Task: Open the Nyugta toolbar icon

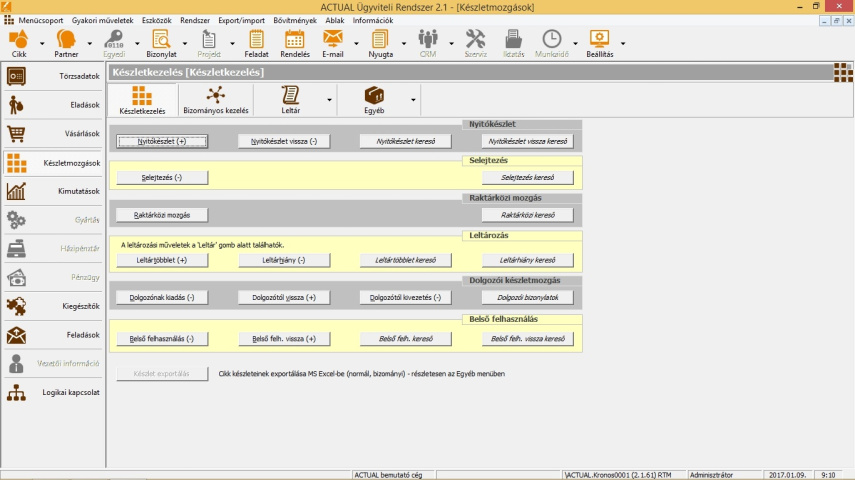Action: pyautogui.click(x=381, y=40)
